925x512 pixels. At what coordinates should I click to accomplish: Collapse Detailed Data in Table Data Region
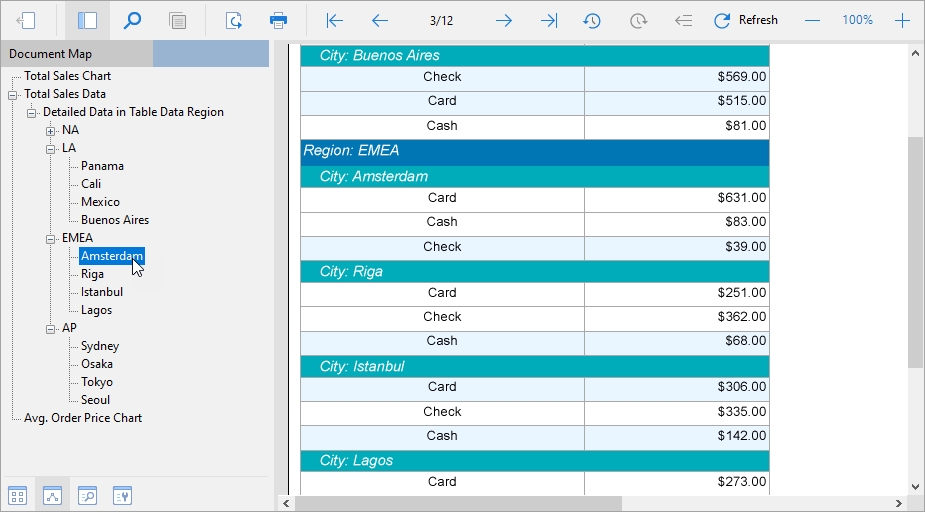click(32, 113)
